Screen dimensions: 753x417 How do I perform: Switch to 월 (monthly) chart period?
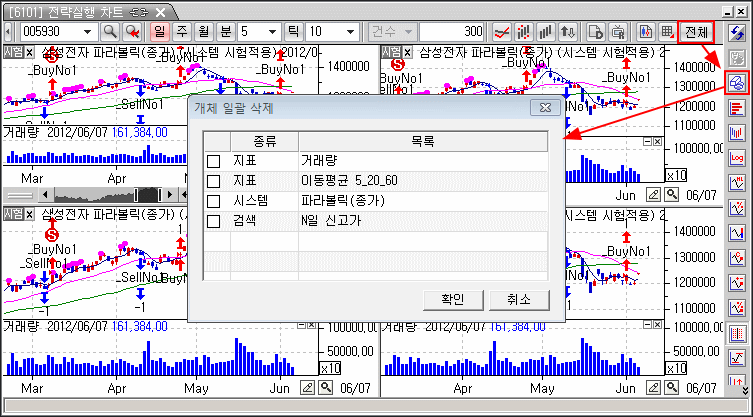[x=203, y=32]
